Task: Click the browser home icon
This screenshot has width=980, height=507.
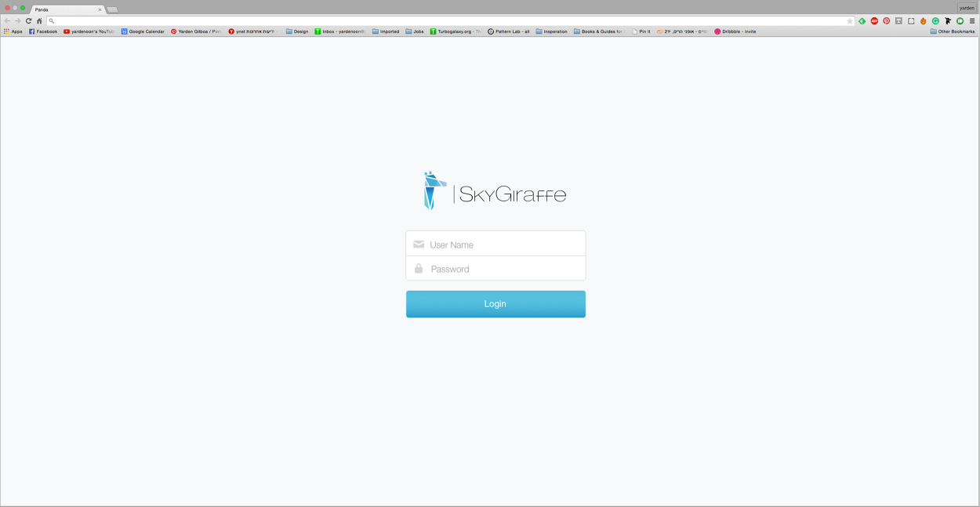Action: 39,20
